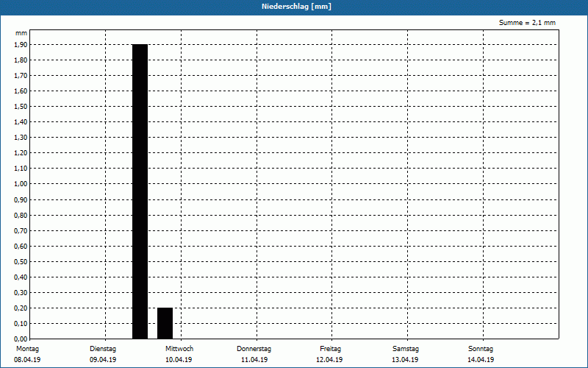Screen dimensions: 588x368
Task: Select the 1,90 y-axis value
Action: 21,45
